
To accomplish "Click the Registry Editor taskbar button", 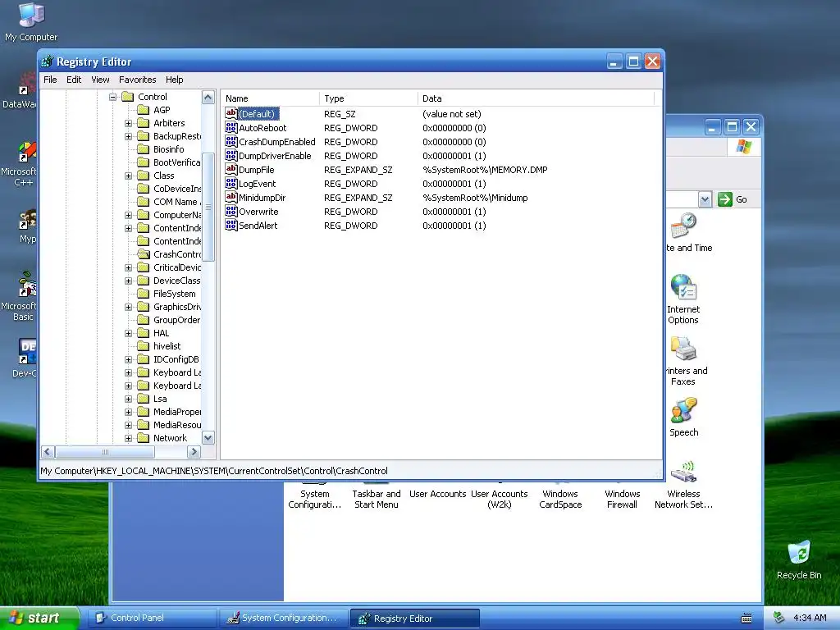I will pos(414,619).
